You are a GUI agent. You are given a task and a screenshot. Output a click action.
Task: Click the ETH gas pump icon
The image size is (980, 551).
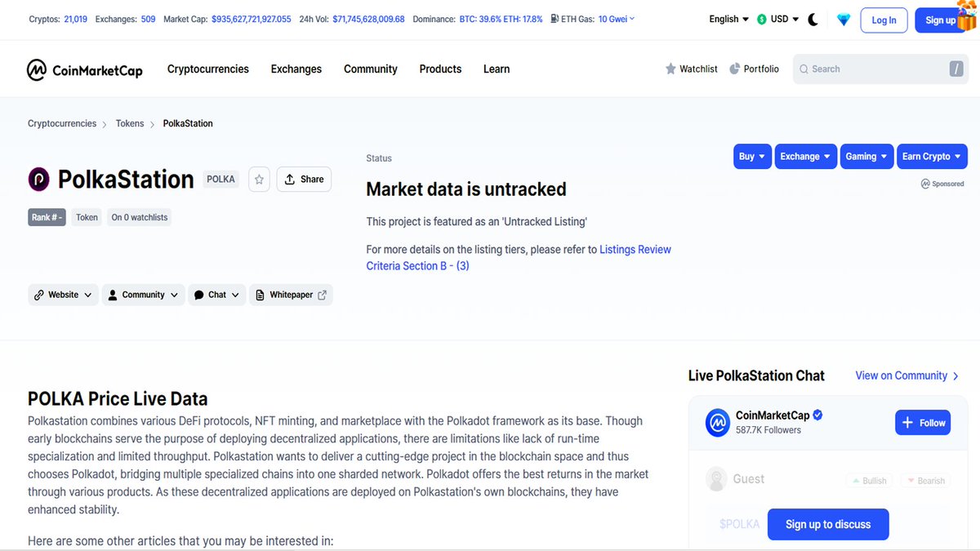(x=555, y=19)
